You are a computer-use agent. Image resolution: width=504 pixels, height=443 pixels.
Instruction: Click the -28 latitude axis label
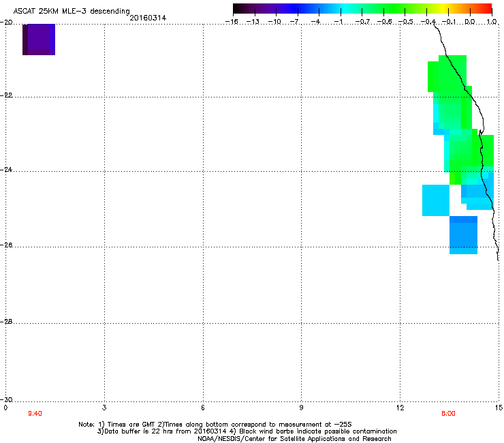6,322
